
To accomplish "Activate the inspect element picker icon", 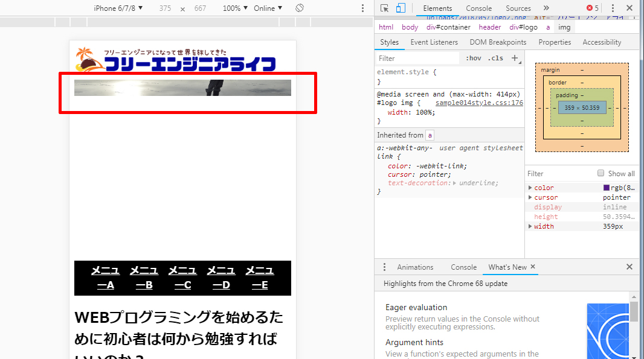I will click(385, 8).
